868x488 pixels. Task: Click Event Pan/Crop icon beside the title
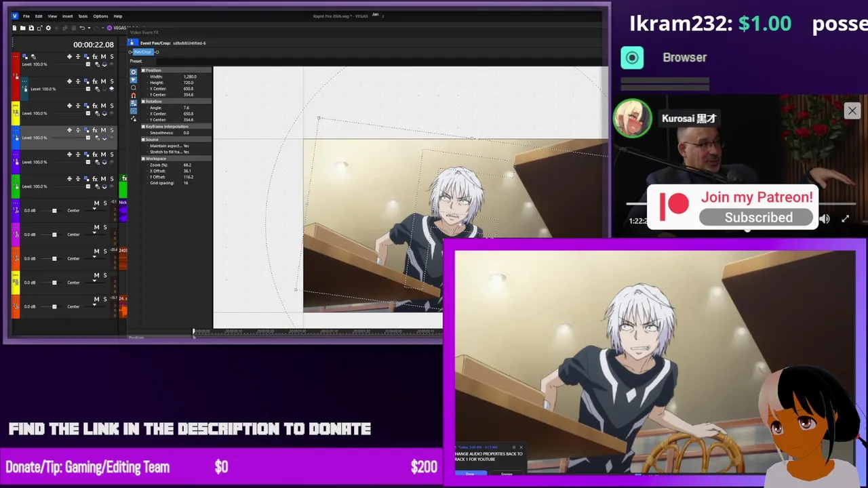click(x=132, y=43)
